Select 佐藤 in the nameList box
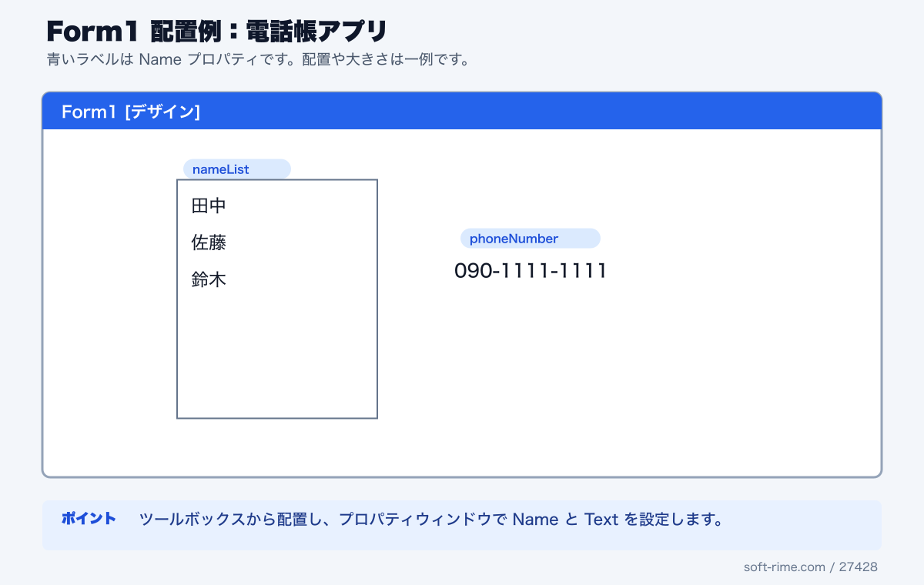The image size is (924, 585). click(209, 243)
